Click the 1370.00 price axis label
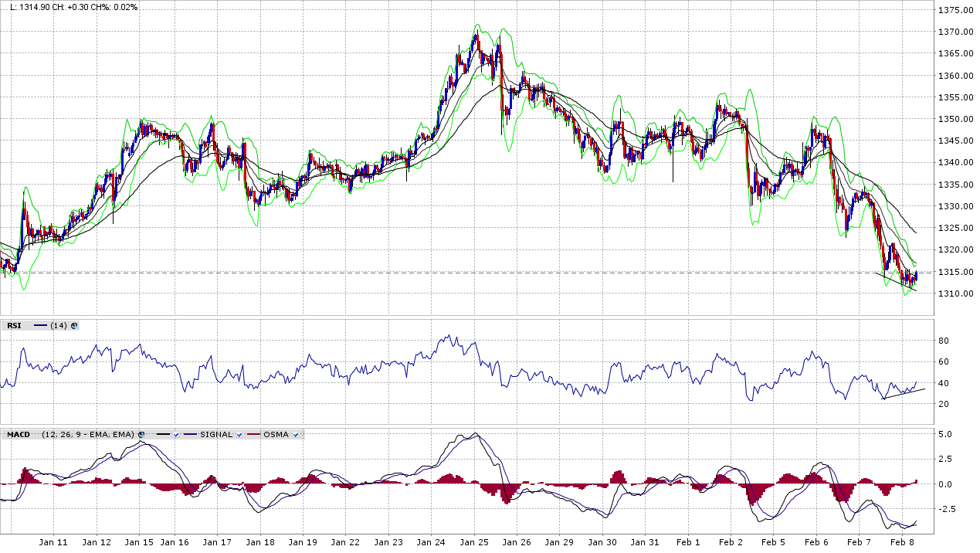The image size is (980, 553). [x=956, y=32]
